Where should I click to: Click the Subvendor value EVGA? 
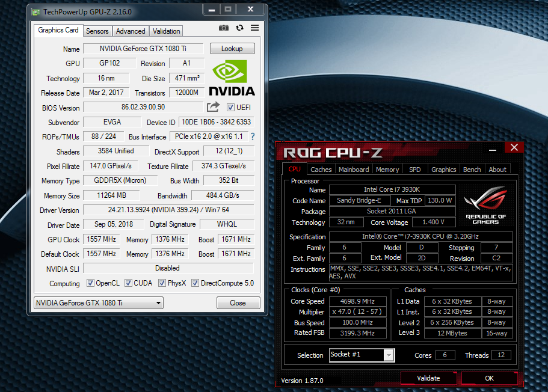coord(112,122)
